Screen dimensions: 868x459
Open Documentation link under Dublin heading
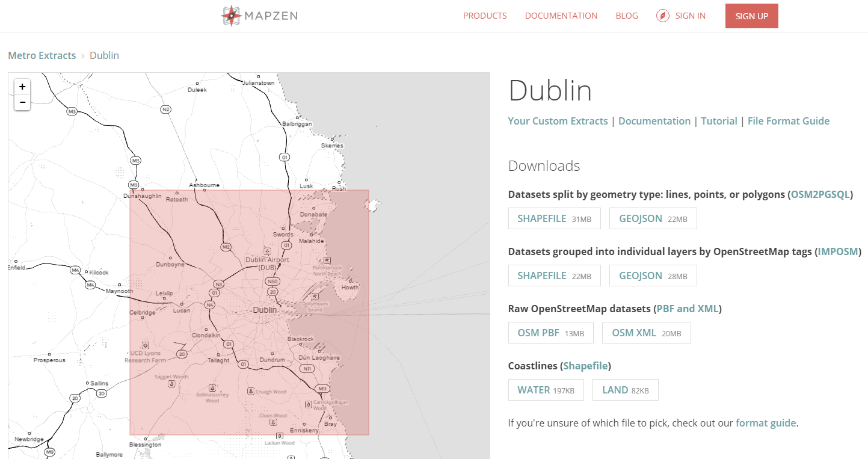click(x=654, y=121)
